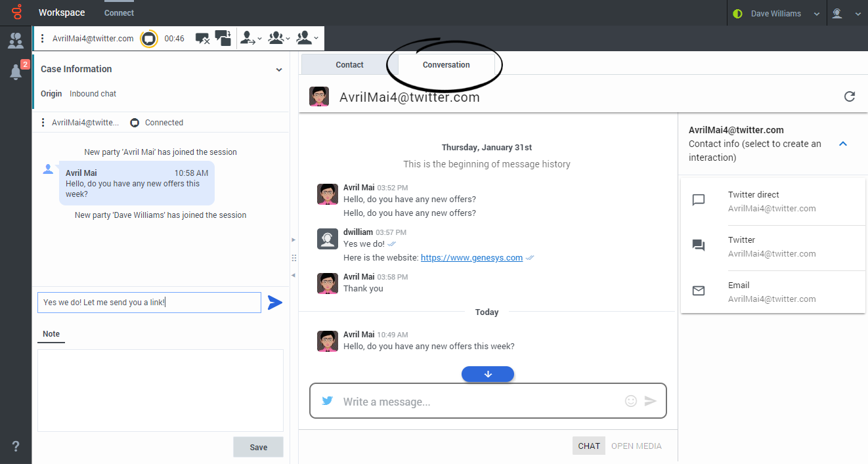Open the genesys.com website link
Image resolution: width=868 pixels, height=464 pixels.
[471, 258]
